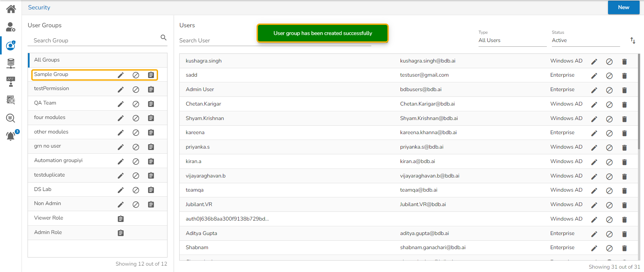644x272 pixels.
Task: Open the document search icon in sidebar
Action: [x=11, y=118]
